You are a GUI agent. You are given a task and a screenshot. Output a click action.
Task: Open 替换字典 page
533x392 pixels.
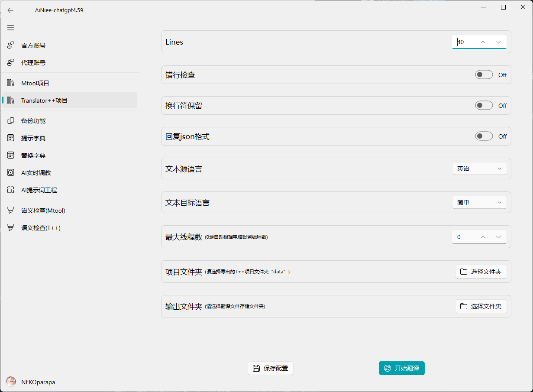[x=70, y=155]
